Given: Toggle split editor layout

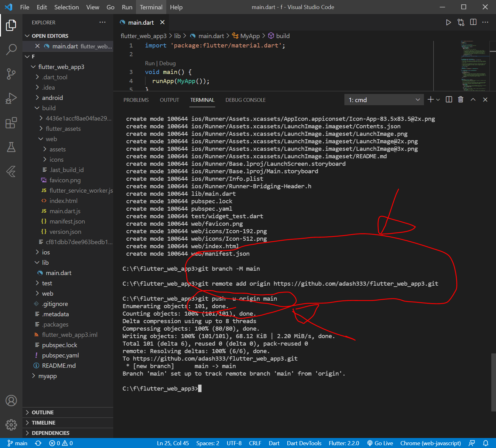Looking at the screenshot, I should pos(473,22).
